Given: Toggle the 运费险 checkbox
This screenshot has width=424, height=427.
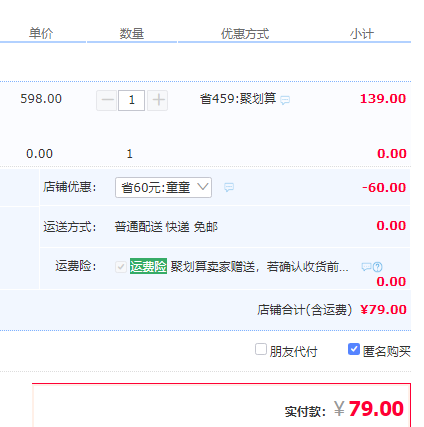Looking at the screenshot, I should (x=121, y=267).
